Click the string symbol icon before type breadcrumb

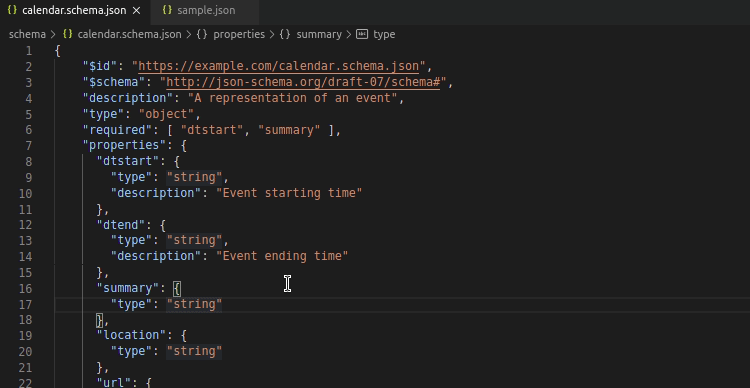coord(362,34)
